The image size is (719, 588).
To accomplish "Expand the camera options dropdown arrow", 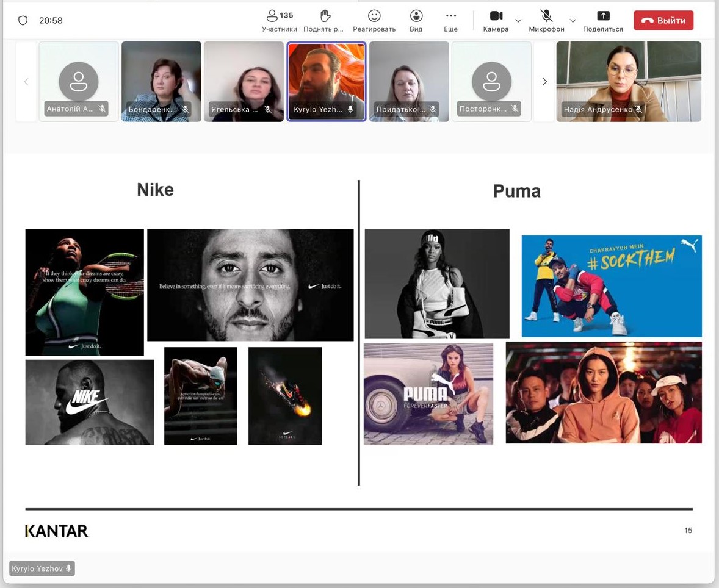I will (518, 21).
